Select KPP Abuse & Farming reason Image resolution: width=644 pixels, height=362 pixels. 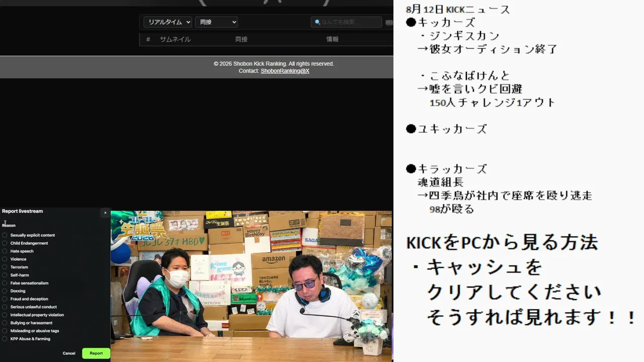coord(5,339)
